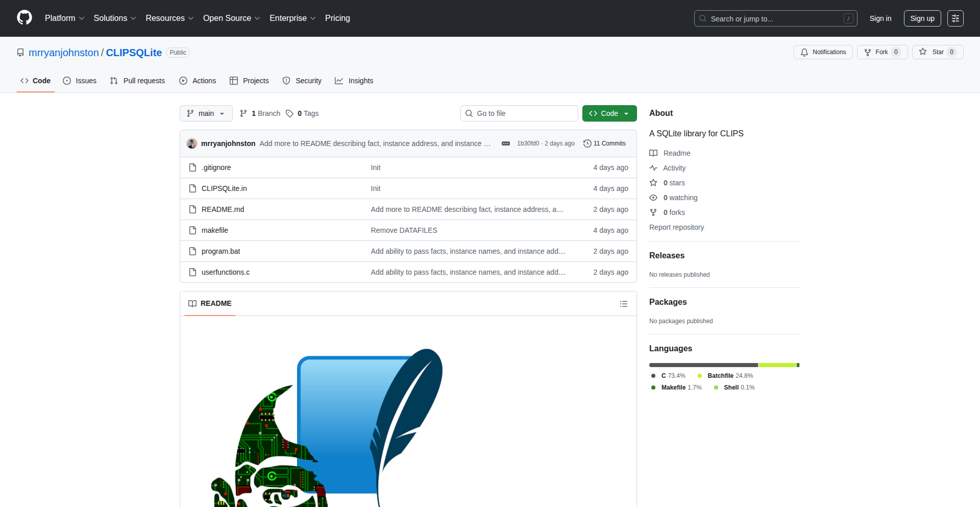The width and height of the screenshot is (980, 507).
Task: View the 11 Commits history
Action: tap(604, 143)
